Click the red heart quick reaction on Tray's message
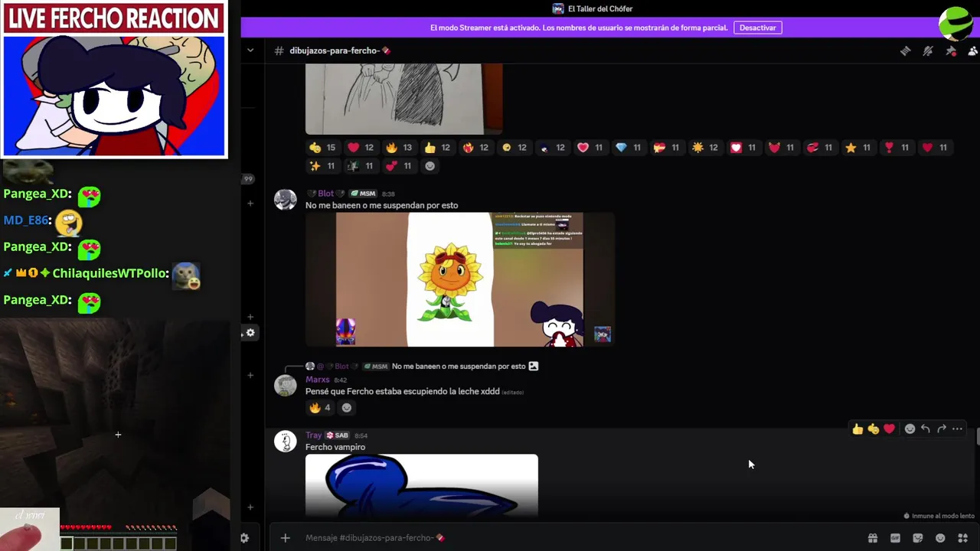Screen dimensions: 980x551 [x=889, y=429]
